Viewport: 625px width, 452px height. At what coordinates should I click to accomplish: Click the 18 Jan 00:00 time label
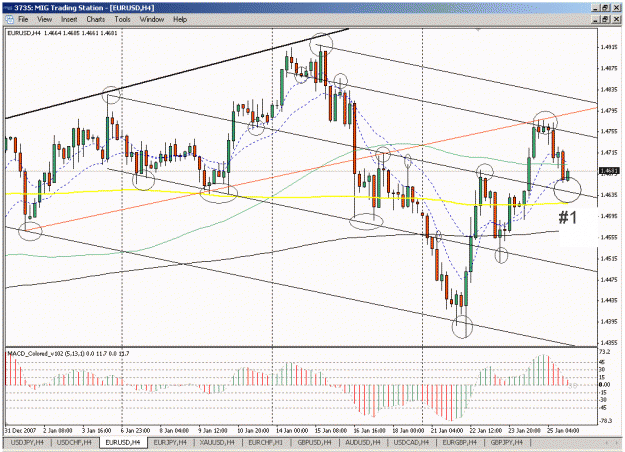[x=408, y=430]
